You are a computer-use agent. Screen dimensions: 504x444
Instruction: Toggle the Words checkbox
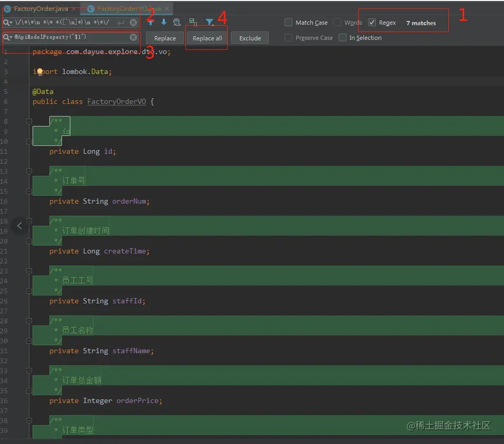tap(337, 23)
